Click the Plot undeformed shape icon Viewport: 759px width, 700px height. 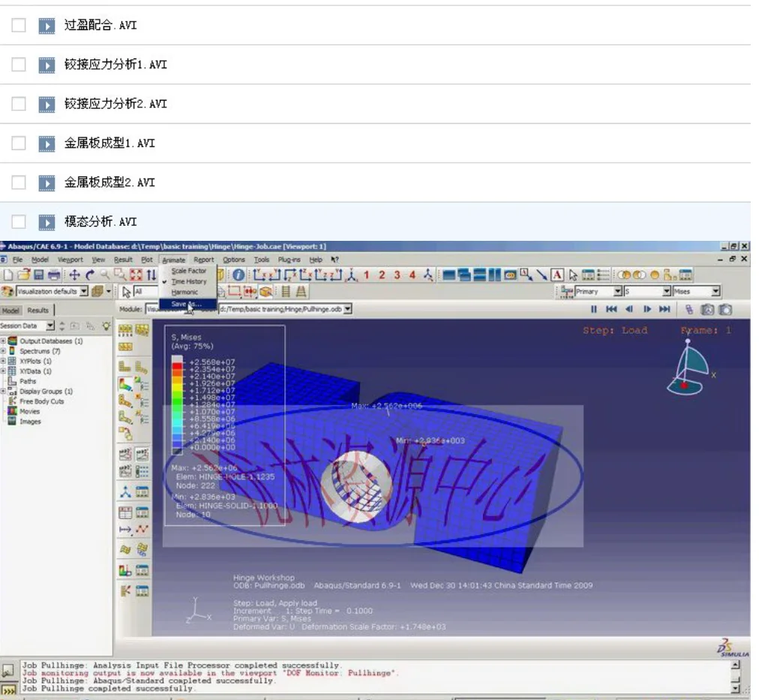coord(125,367)
